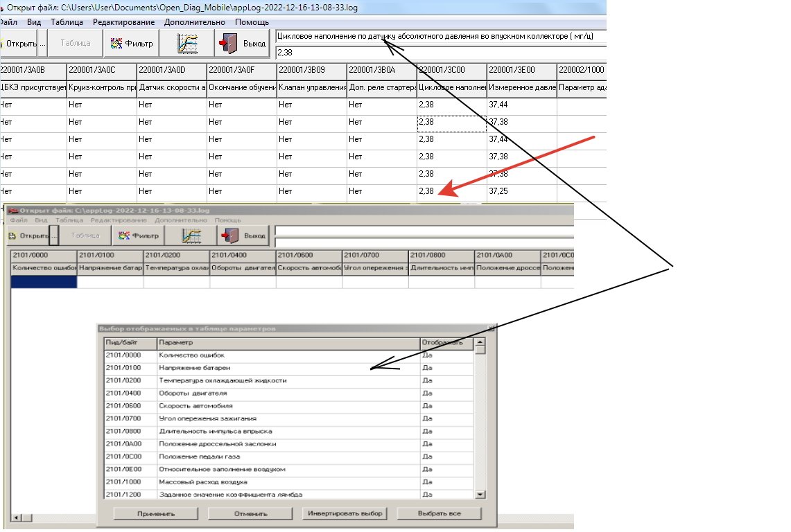
Task: Click the graph chart icon in the C:\appLog window
Action: (191, 236)
